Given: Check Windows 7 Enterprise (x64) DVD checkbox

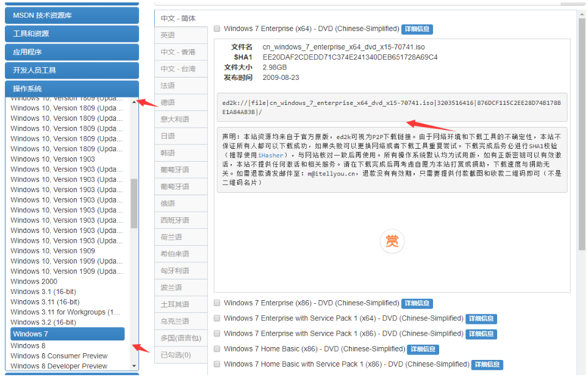Looking at the screenshot, I should pyautogui.click(x=218, y=29).
